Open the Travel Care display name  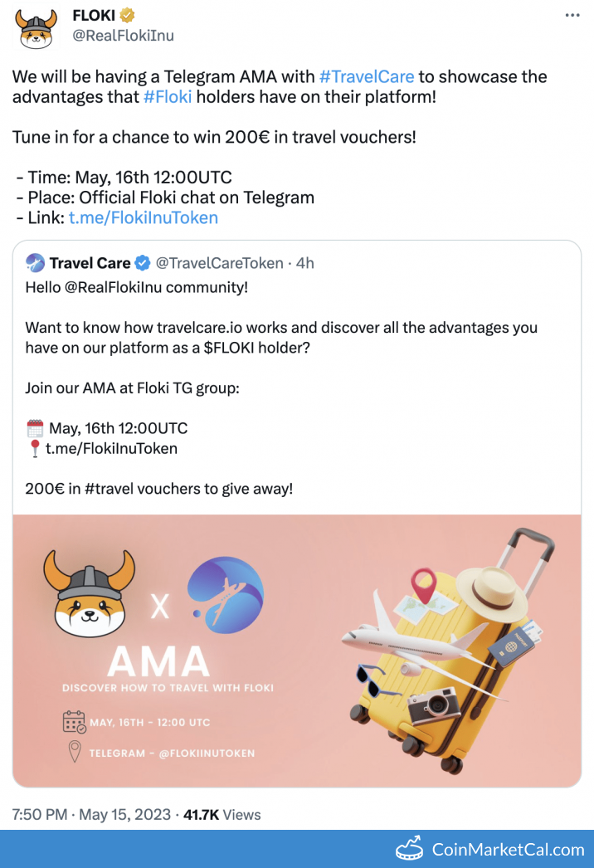click(x=90, y=263)
